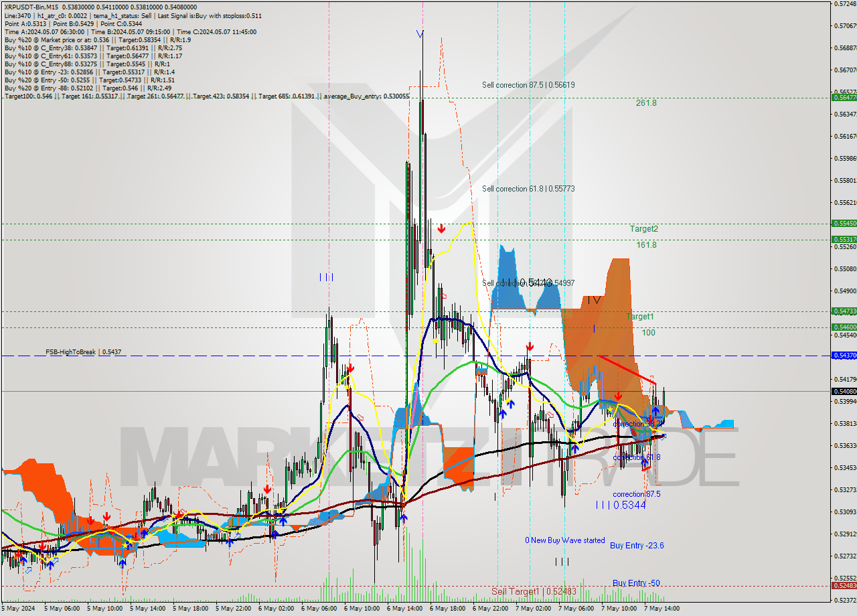Viewport: 857px width, 616px height.
Task: Click the blue 'correction 61.8' label
Action: 637,457
